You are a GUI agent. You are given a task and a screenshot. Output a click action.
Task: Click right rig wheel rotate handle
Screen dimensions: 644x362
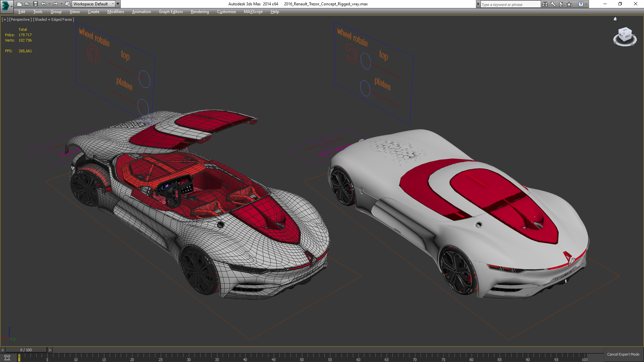tap(352, 54)
